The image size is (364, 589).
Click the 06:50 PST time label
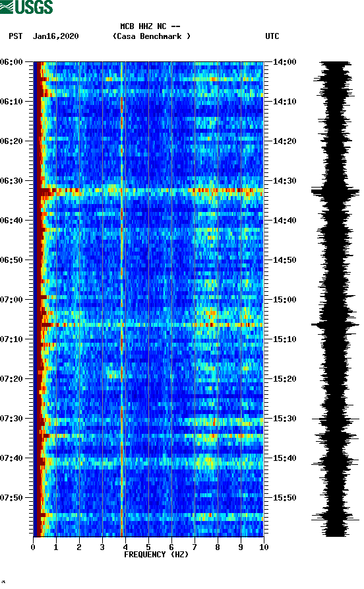11,260
